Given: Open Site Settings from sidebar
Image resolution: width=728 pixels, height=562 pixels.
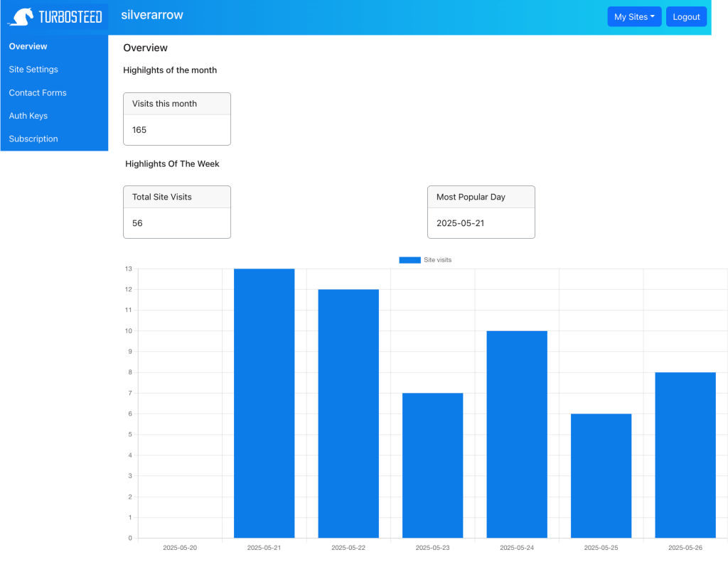Looking at the screenshot, I should click(33, 70).
